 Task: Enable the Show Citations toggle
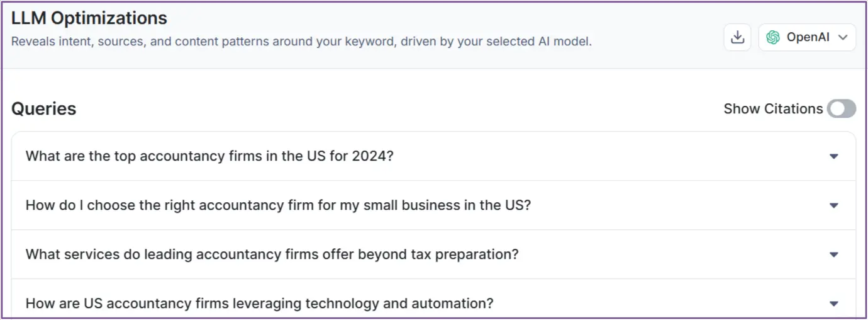(842, 109)
